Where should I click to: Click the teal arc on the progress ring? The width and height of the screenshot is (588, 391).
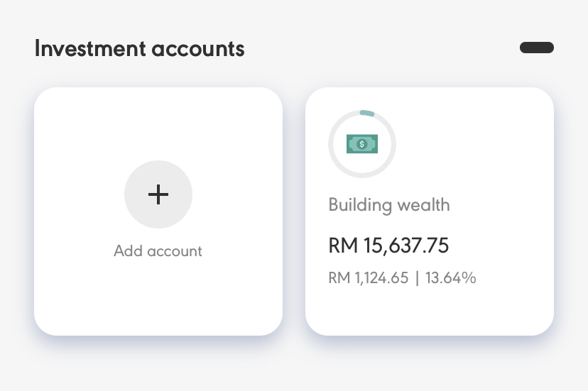[x=367, y=113]
